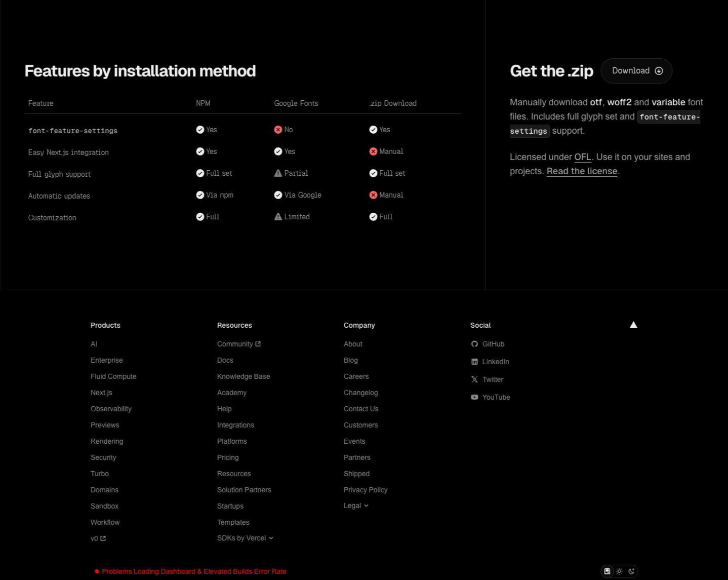The image size is (728, 580).
Task: Click the Vercel triangle logo in footer
Action: (x=633, y=325)
